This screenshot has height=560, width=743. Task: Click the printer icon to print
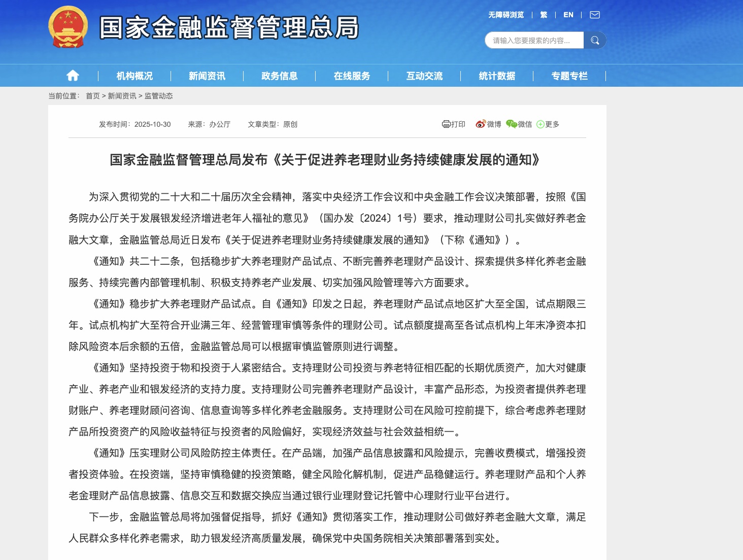pos(446,124)
